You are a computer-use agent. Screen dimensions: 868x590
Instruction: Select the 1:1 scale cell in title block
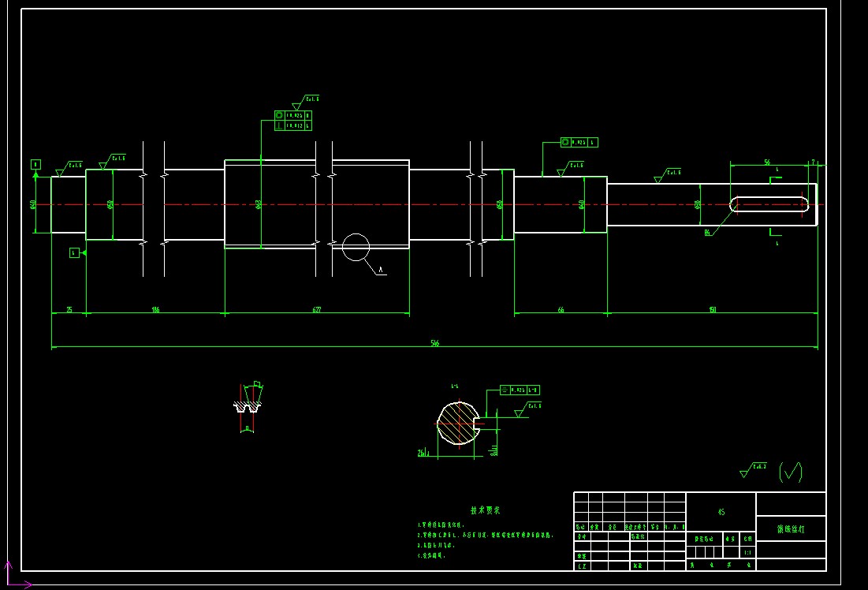747,552
